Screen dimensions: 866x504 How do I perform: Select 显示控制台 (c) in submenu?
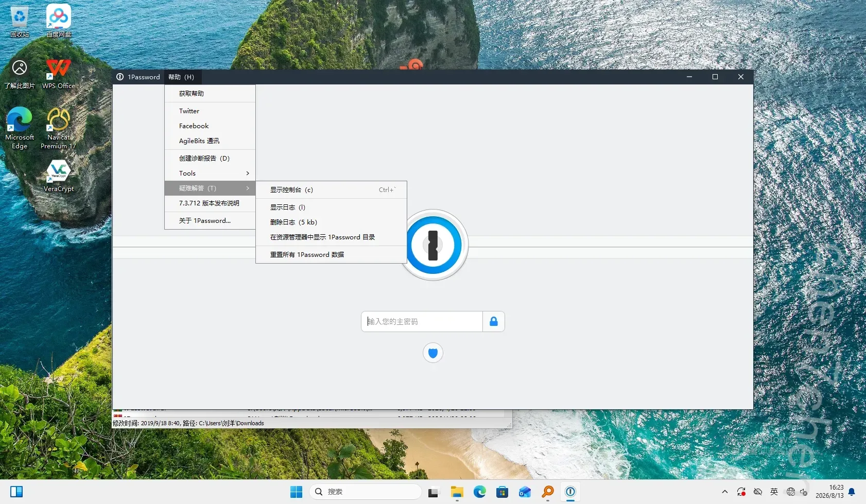(331, 190)
